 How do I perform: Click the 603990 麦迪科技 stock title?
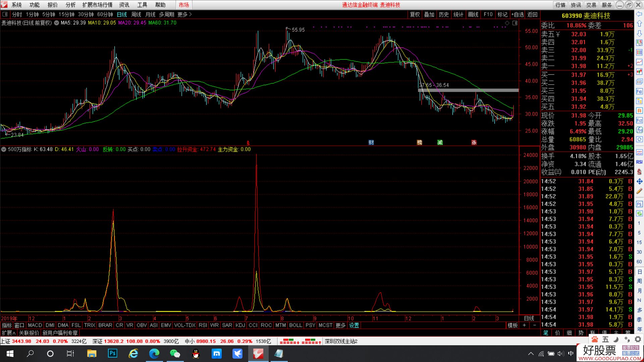[x=586, y=16]
